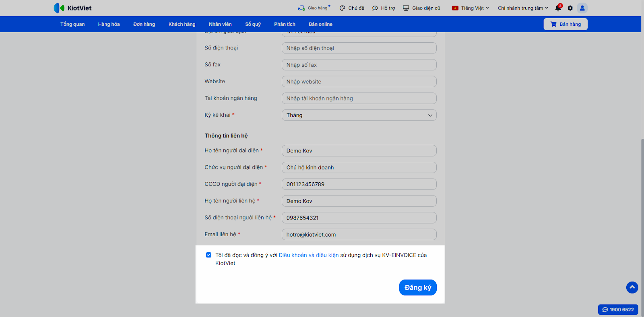The width and height of the screenshot is (644, 317).
Task: Open the Hàng hóa menu
Action: tap(109, 24)
